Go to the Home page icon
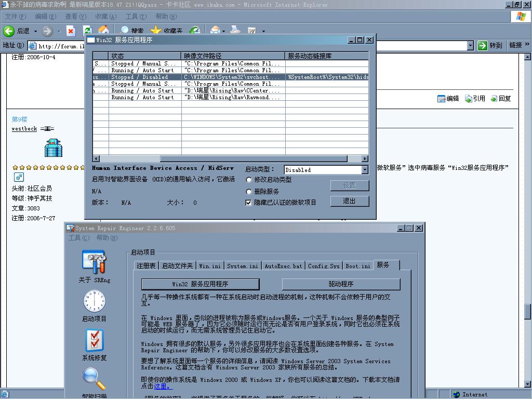 coord(104,31)
